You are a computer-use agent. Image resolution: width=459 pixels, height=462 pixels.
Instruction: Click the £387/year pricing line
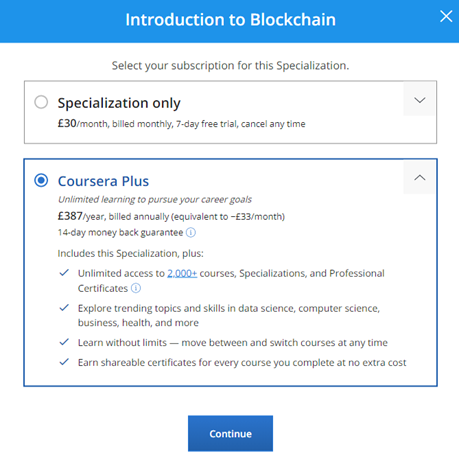click(171, 216)
